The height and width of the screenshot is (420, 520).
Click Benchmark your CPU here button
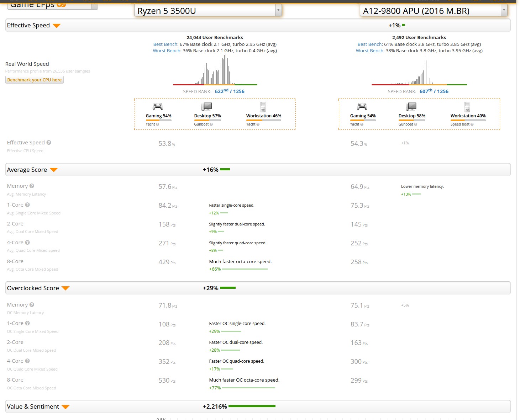(35, 80)
